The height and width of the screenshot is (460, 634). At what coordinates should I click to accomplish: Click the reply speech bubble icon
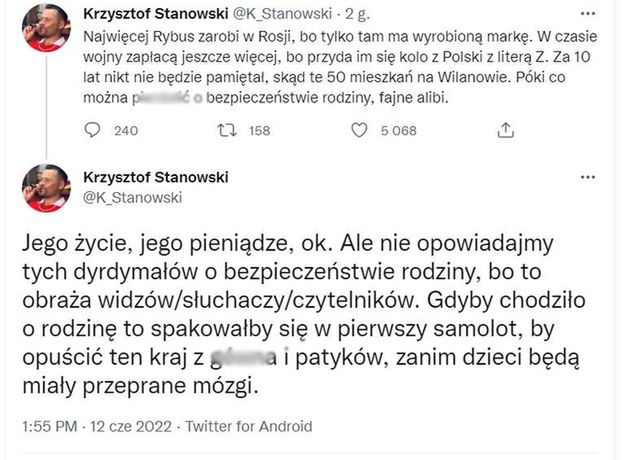tap(93, 130)
